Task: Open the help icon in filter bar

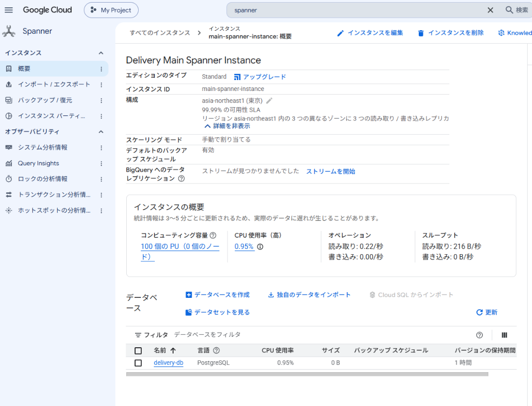Action: [480, 335]
